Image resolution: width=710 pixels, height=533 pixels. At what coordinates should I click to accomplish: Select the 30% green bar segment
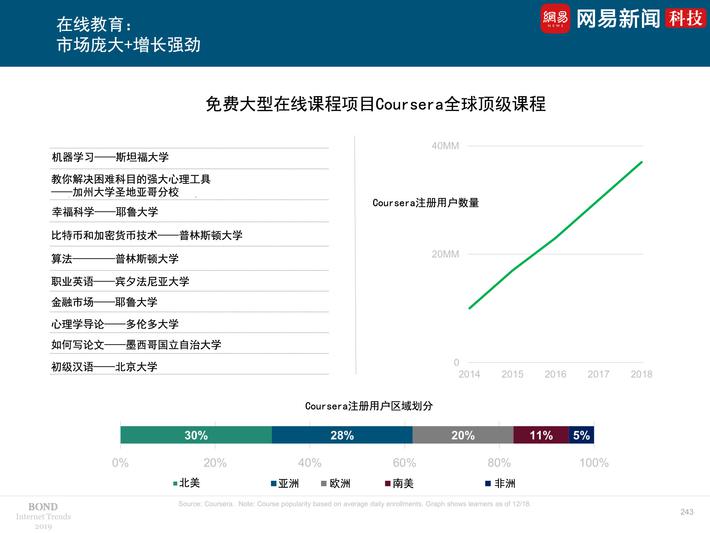click(x=196, y=435)
